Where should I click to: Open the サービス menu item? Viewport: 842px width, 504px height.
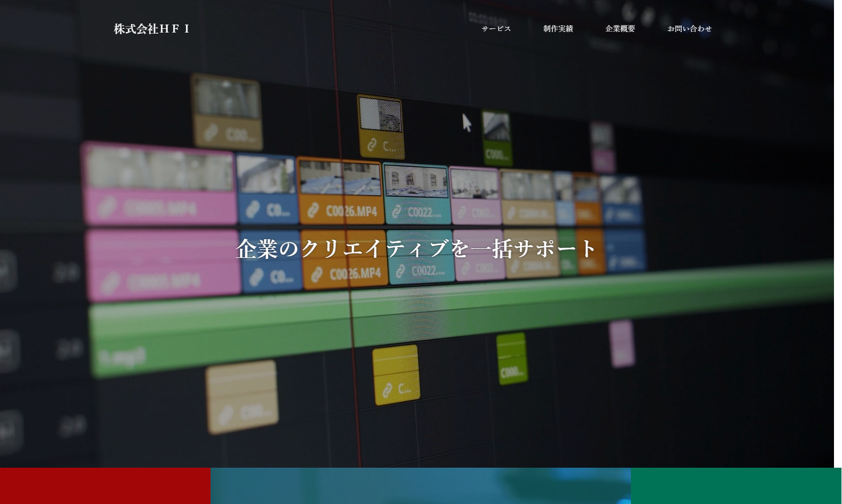pyautogui.click(x=496, y=29)
